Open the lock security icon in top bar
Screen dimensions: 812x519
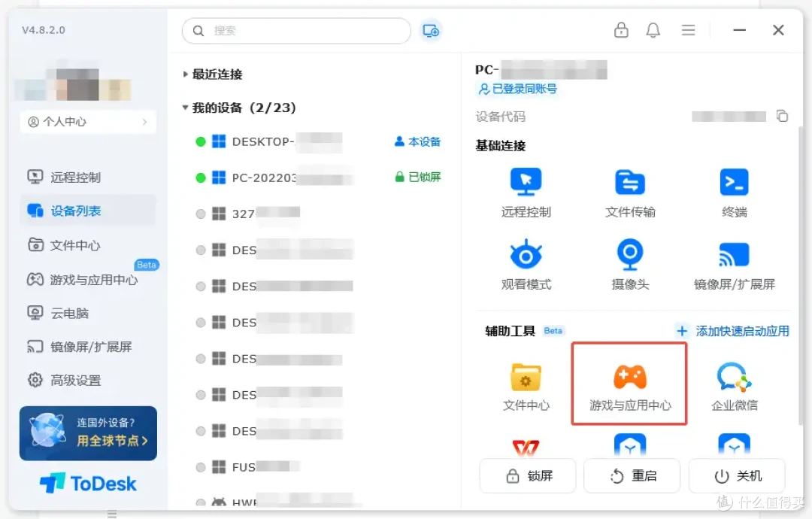point(621,30)
